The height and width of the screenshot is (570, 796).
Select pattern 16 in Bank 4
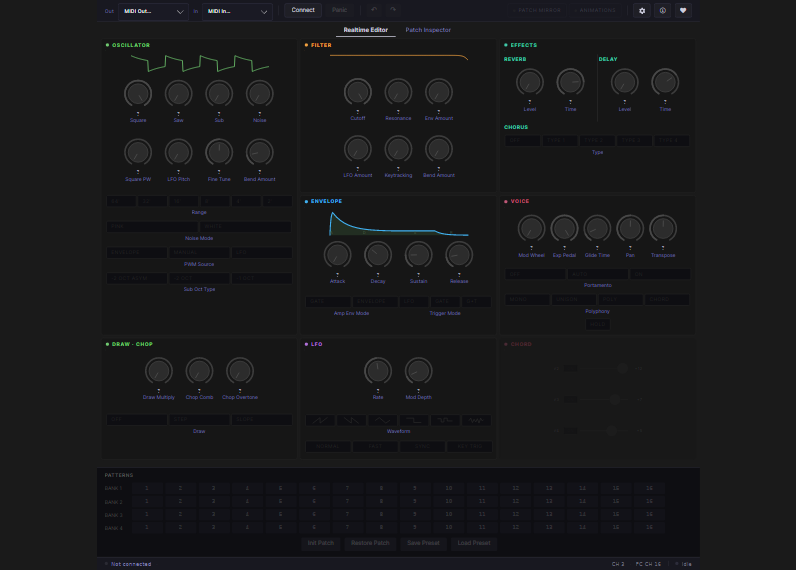[649, 528]
